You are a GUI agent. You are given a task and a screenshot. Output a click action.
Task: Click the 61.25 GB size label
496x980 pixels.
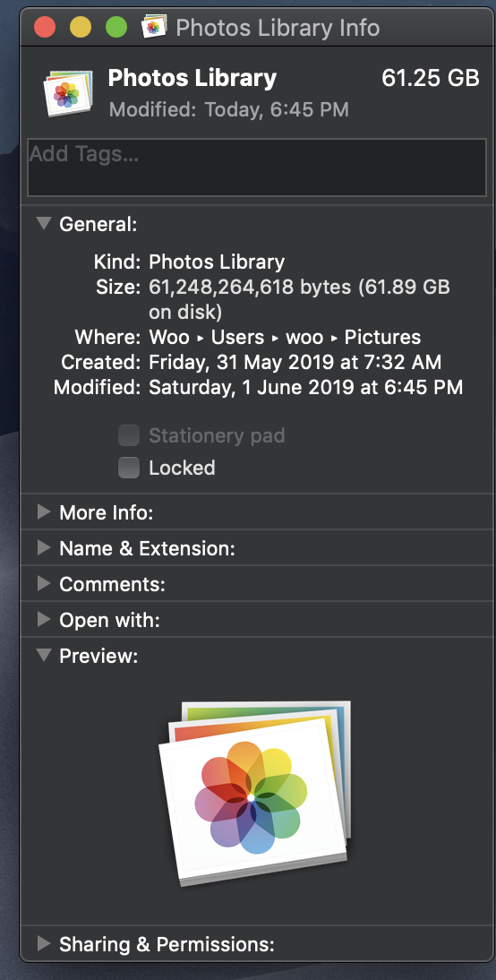[431, 78]
